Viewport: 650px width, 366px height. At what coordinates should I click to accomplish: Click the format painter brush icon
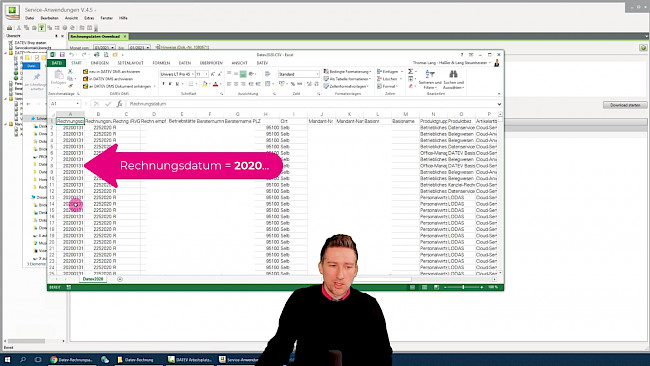tap(70, 86)
